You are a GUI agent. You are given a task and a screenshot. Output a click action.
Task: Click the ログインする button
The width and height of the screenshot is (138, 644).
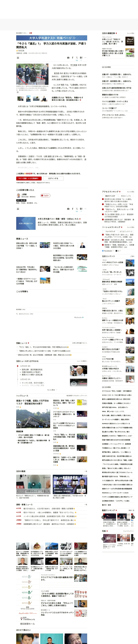pyautogui.click(x=53, y=178)
